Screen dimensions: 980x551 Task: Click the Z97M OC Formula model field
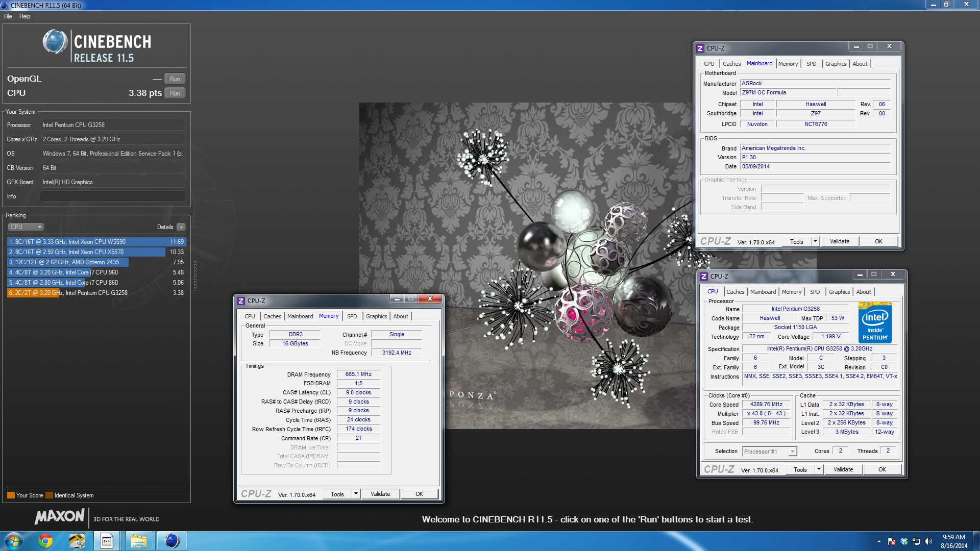[x=789, y=92]
